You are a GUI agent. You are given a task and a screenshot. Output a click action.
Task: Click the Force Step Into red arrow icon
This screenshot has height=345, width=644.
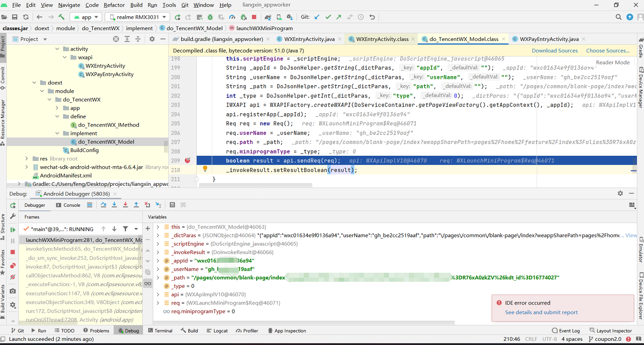click(125, 205)
